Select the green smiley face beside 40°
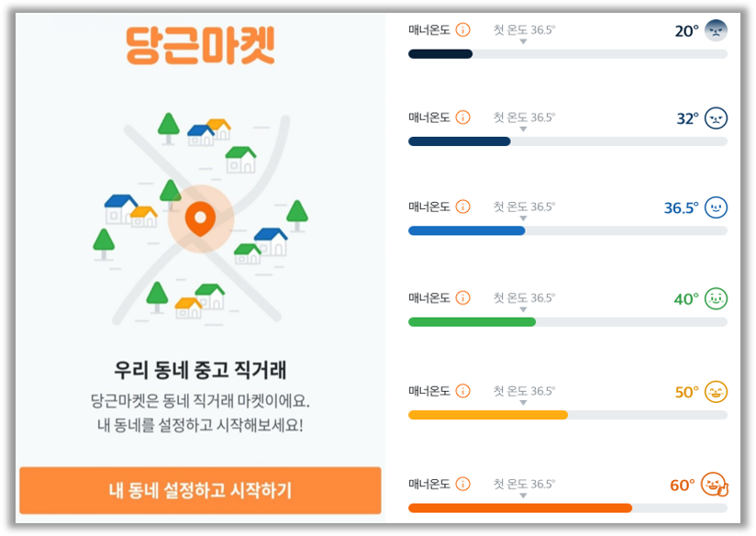 [715, 297]
